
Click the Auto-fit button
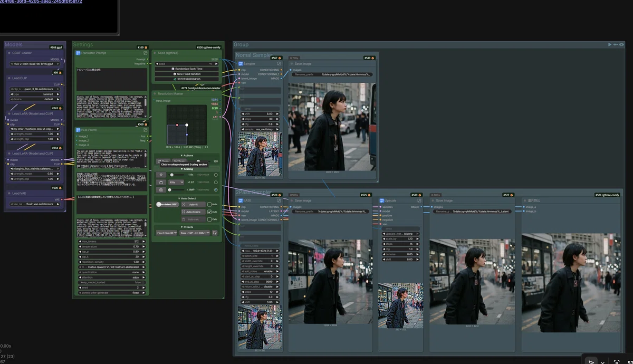(x=193, y=204)
